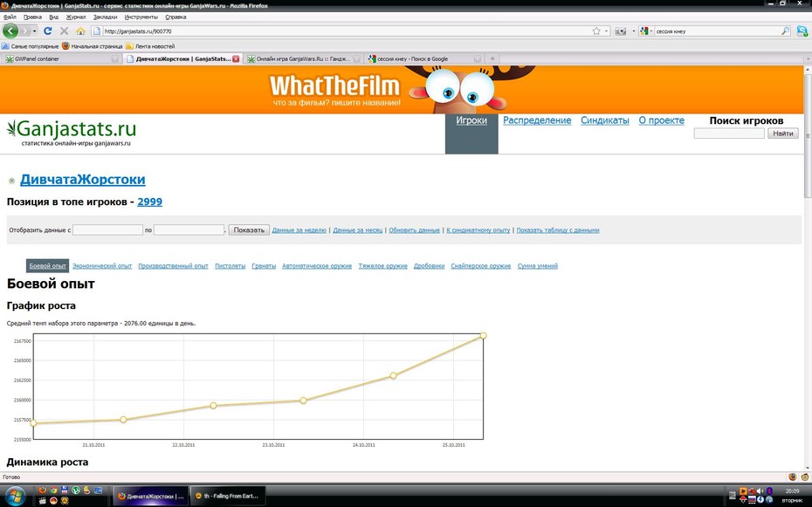Screen dimensions: 812x507
Task: Bookmark this page with the star icon
Action: 596,31
